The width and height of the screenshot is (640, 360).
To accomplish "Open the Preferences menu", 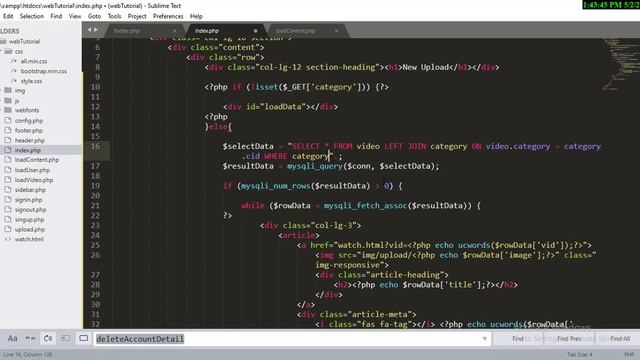I will [168, 16].
